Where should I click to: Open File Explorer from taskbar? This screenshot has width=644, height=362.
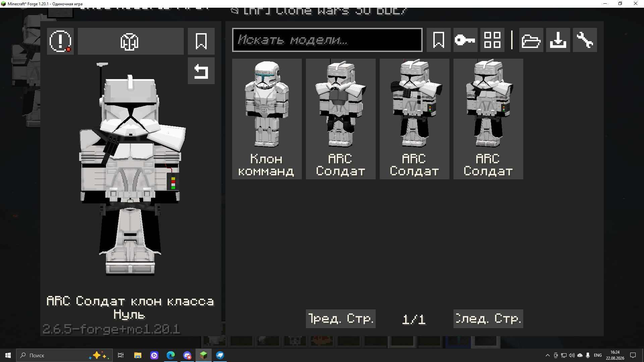(138, 355)
